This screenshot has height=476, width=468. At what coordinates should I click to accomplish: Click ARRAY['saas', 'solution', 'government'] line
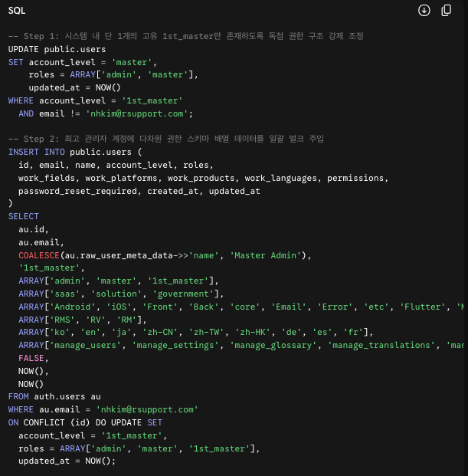point(121,294)
